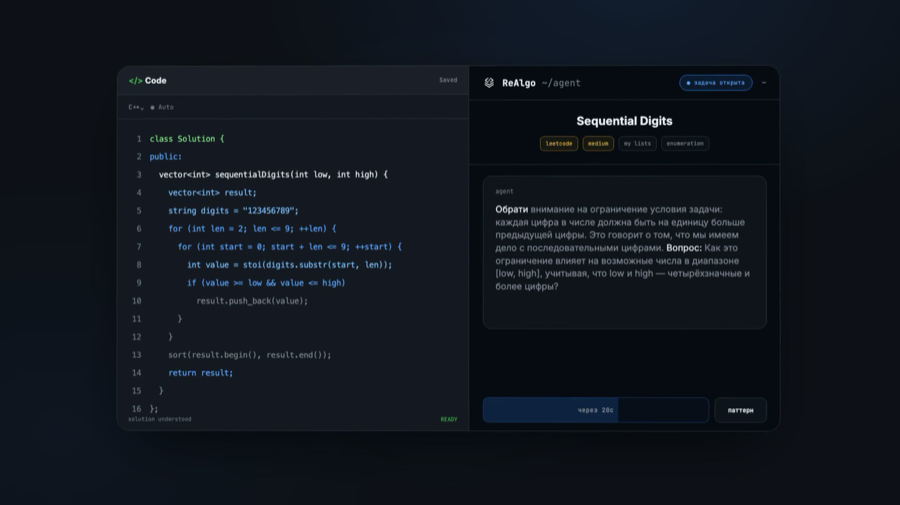Click line 'for (int len = 2; ...'

click(x=253, y=228)
